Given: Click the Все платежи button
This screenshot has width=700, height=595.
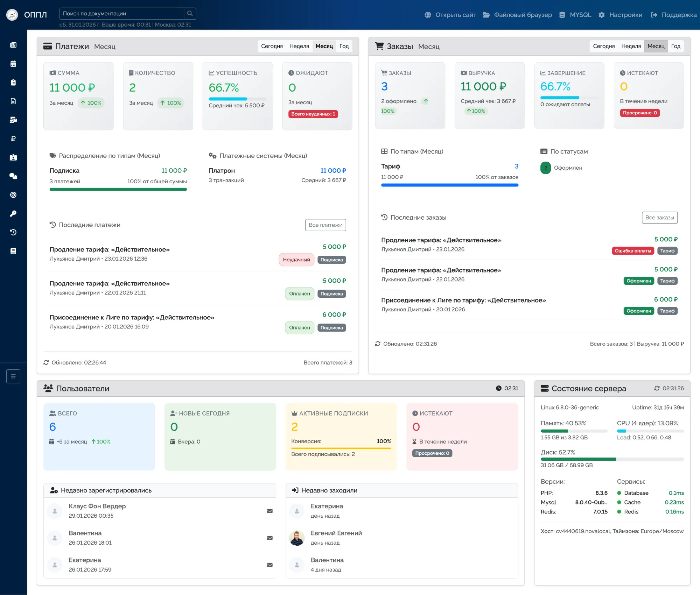Looking at the screenshot, I should click(x=325, y=225).
